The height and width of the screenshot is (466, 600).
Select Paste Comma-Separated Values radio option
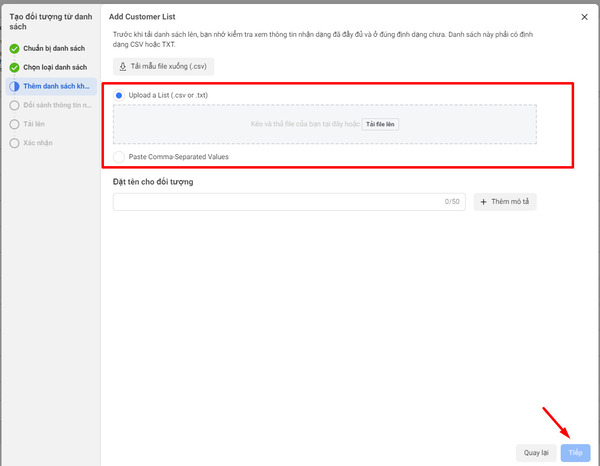tap(120, 157)
